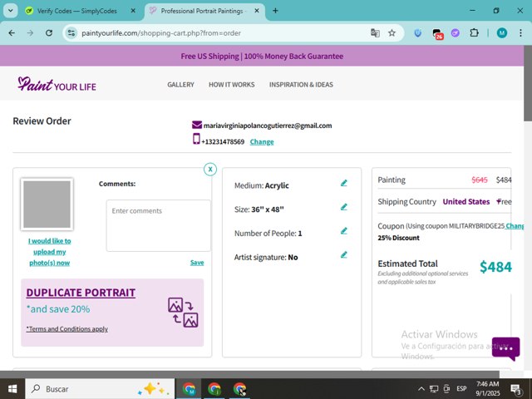The image size is (532, 399).
Task: Open extension with red 26 badge
Action: (x=437, y=33)
